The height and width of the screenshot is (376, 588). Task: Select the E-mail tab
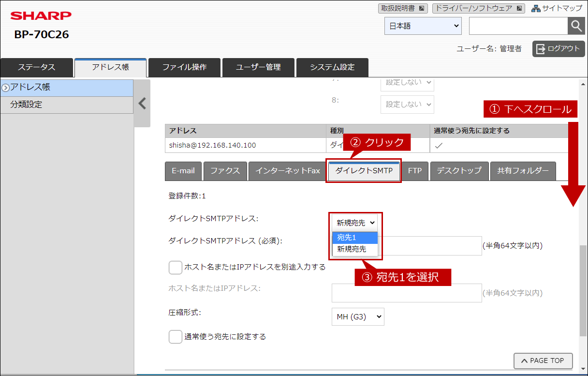183,171
